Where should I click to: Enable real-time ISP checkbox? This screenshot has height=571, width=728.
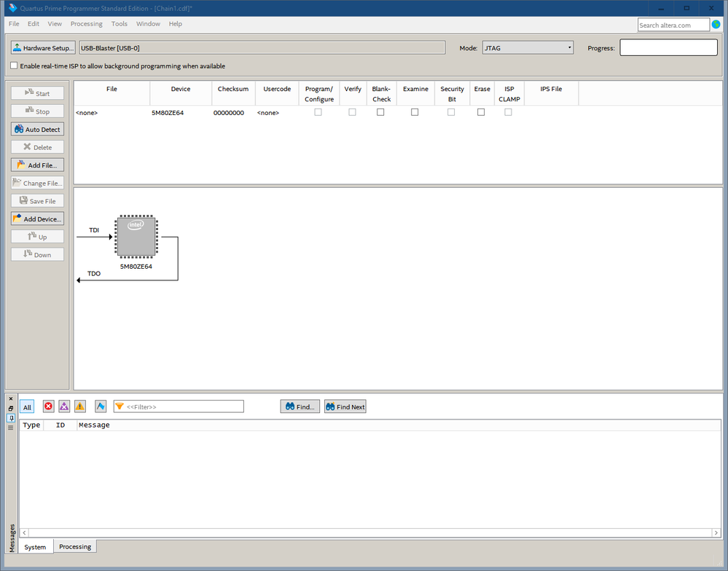(14, 66)
